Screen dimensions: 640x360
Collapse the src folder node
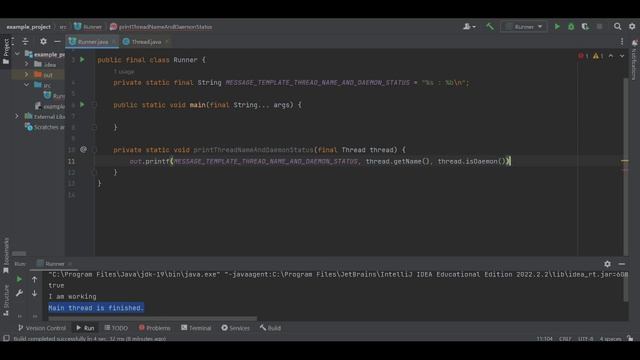tap(27, 85)
